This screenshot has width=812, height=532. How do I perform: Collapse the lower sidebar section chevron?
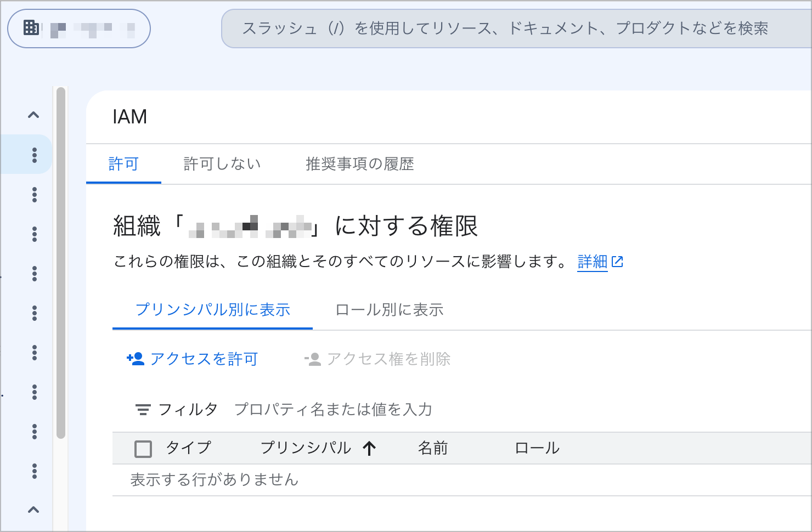point(33,510)
